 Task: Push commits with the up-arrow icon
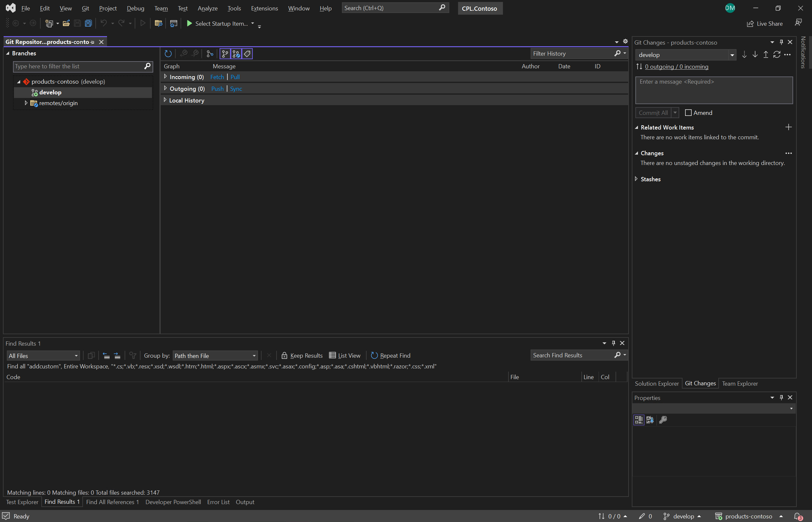765,55
